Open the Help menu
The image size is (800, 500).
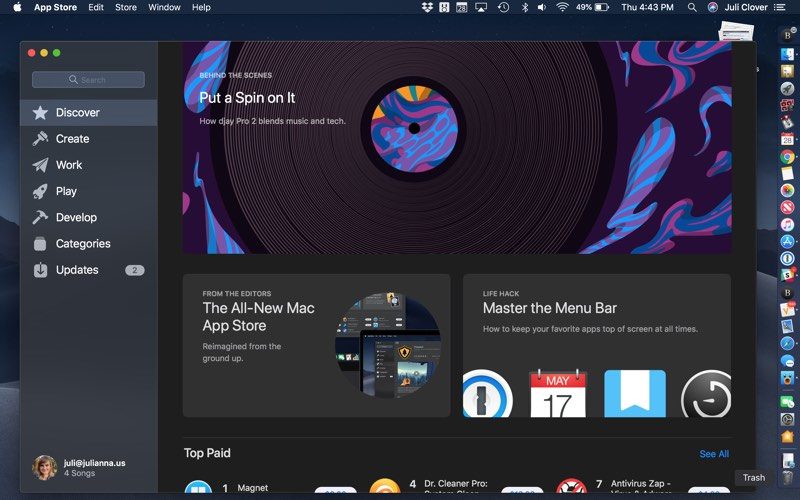[201, 7]
